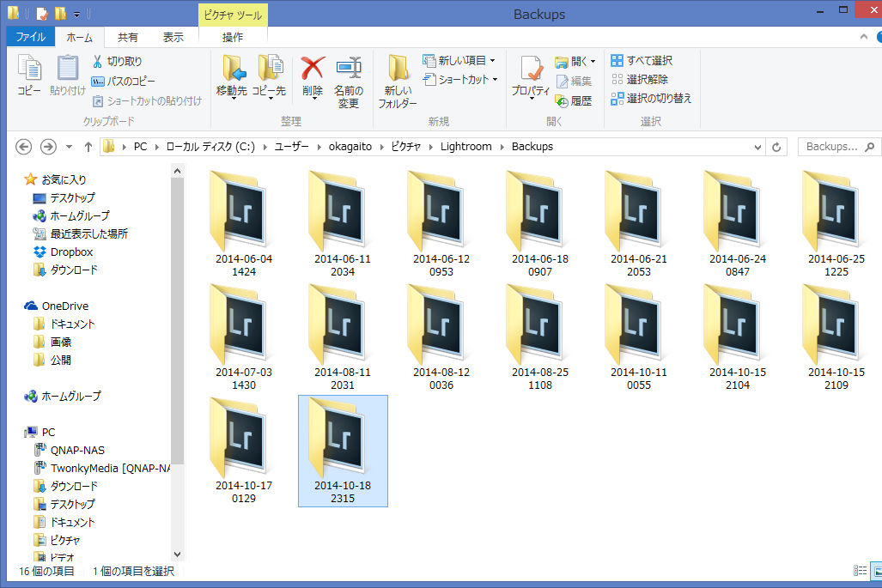Open the File (ファイル) tab
Screen dimensions: 882x588
pos(30,37)
